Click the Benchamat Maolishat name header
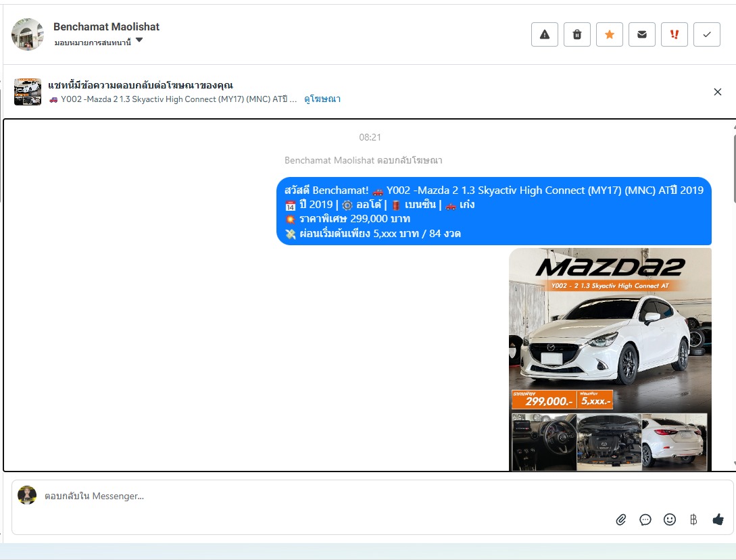The width and height of the screenshot is (736, 560). [x=106, y=27]
